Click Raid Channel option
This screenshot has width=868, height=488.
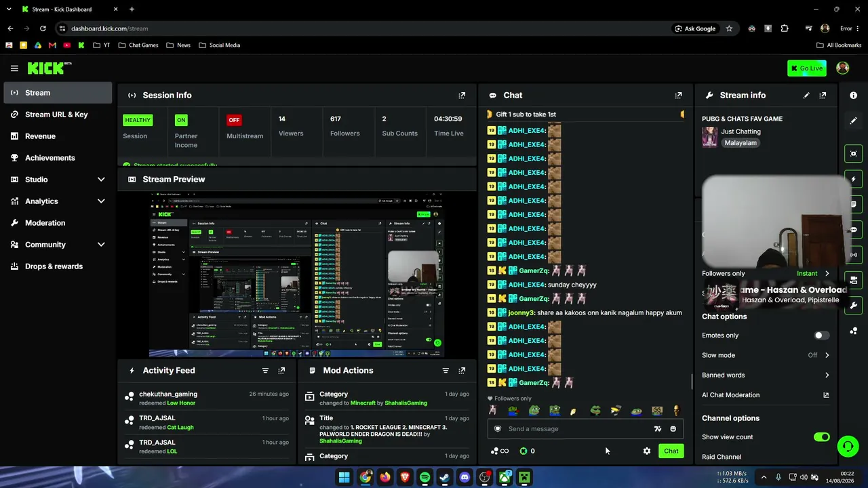pos(722,457)
